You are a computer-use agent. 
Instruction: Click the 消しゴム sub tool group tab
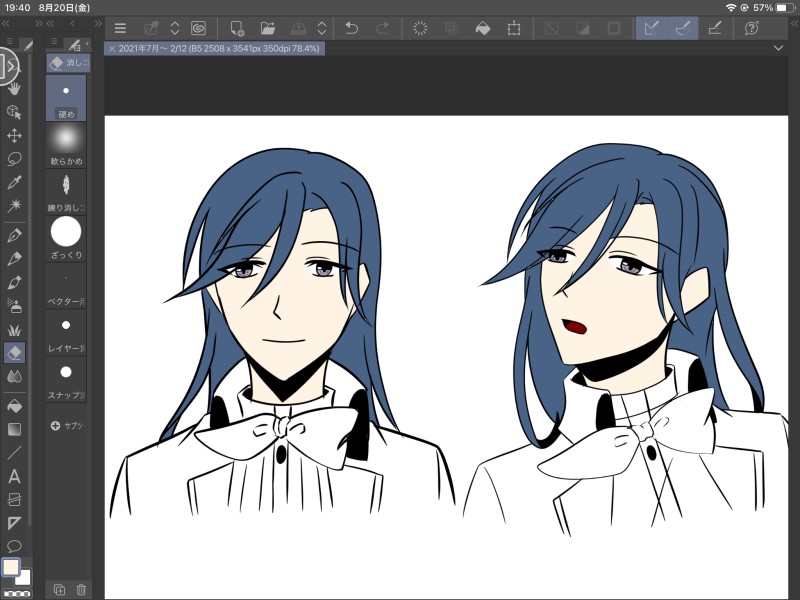pos(68,63)
